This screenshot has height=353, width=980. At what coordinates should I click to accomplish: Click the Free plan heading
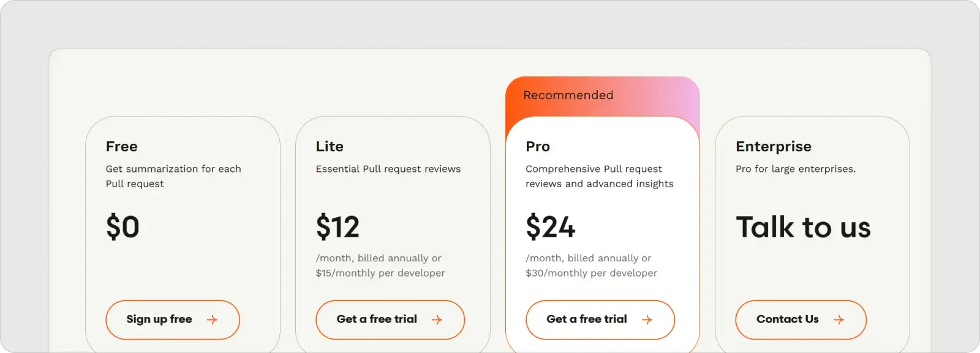pyautogui.click(x=121, y=146)
